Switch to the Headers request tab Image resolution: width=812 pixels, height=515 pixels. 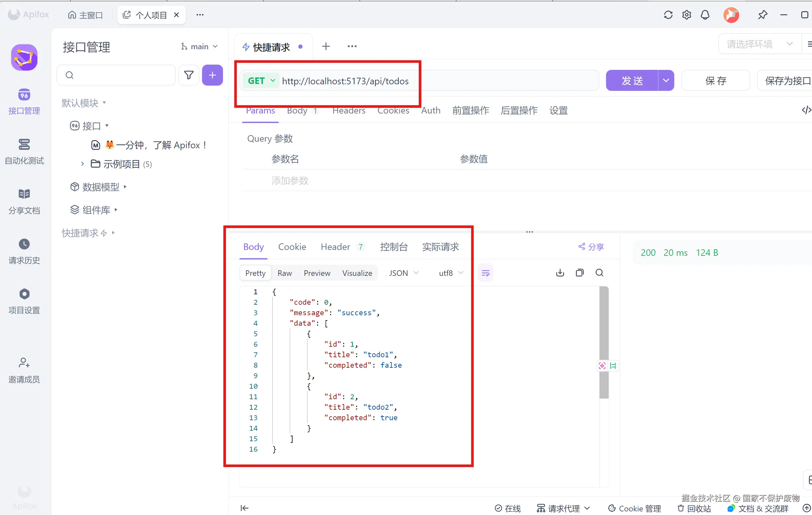(349, 110)
